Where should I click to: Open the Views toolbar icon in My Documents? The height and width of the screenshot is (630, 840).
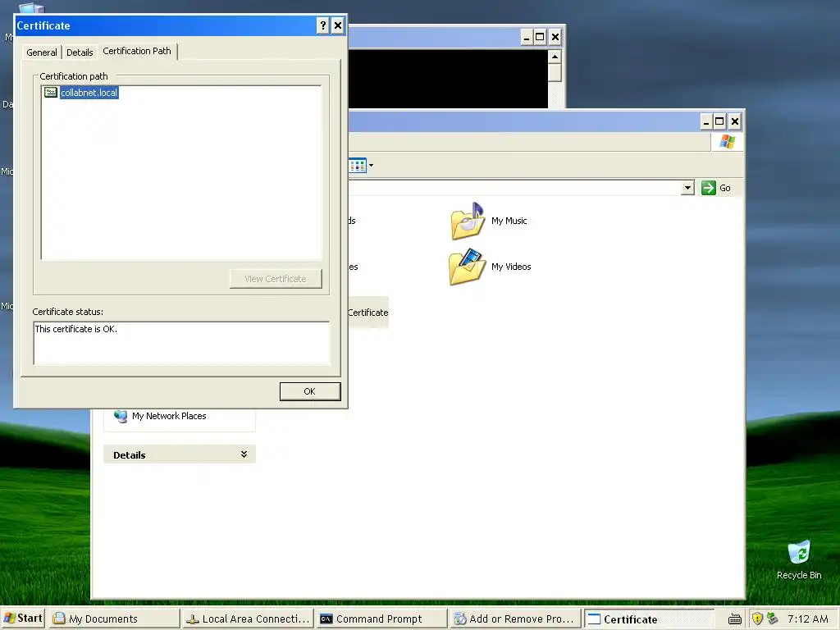[358, 166]
